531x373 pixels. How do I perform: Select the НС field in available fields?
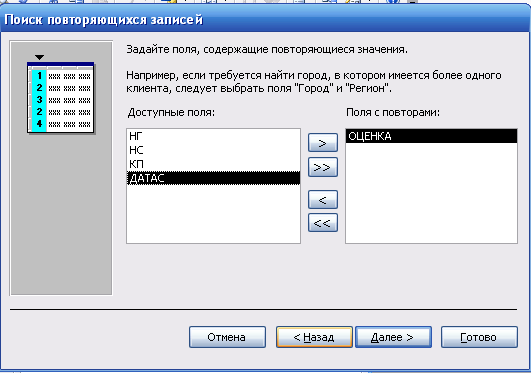coord(213,150)
